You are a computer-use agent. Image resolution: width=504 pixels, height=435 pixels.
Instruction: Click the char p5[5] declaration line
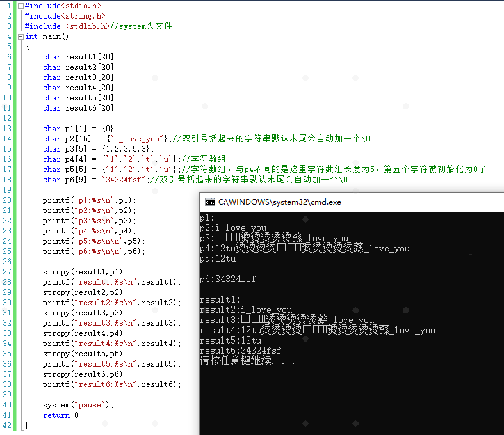[264, 170]
